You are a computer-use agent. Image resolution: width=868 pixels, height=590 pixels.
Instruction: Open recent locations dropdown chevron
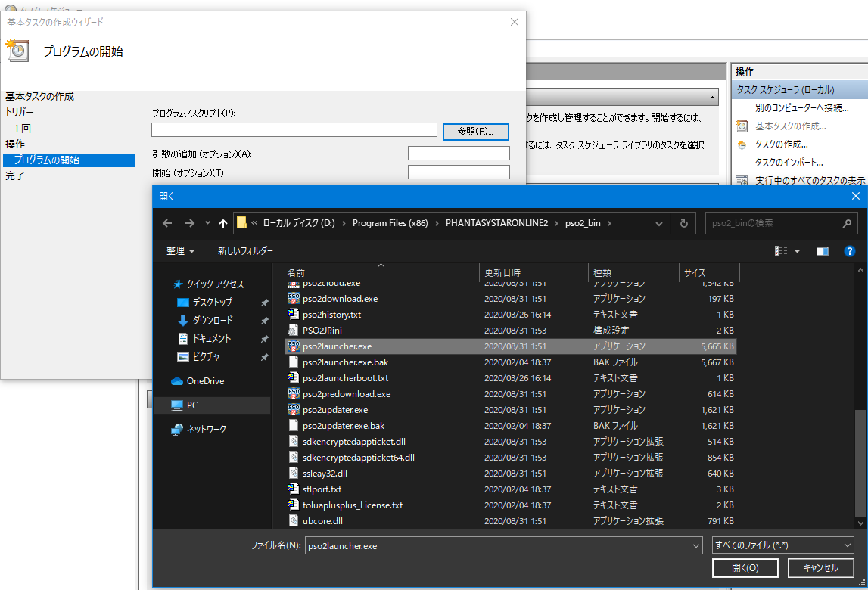(x=207, y=223)
